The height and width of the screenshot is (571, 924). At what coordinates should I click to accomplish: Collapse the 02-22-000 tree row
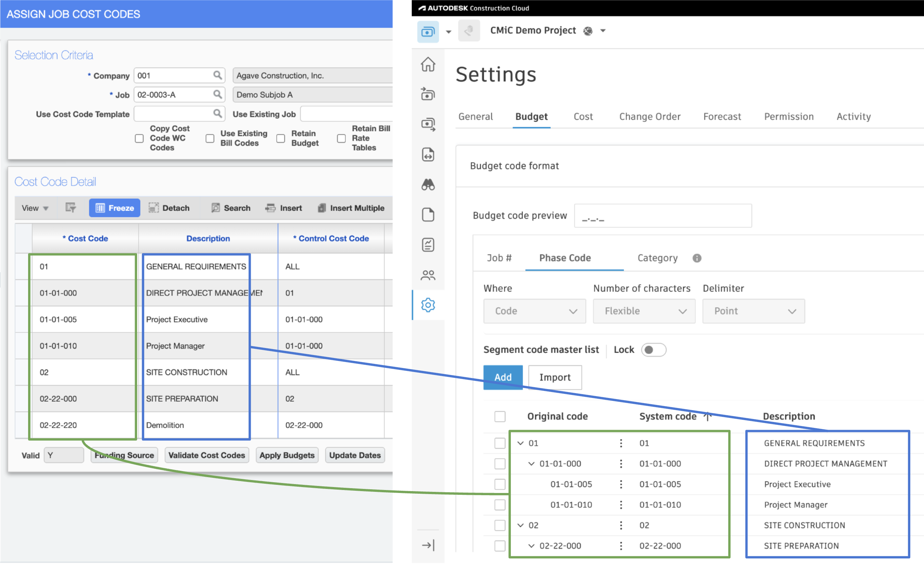[531, 546]
